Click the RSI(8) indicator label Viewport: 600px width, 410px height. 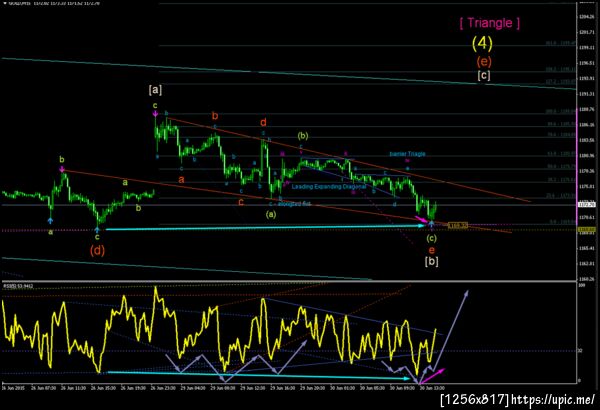[18, 286]
